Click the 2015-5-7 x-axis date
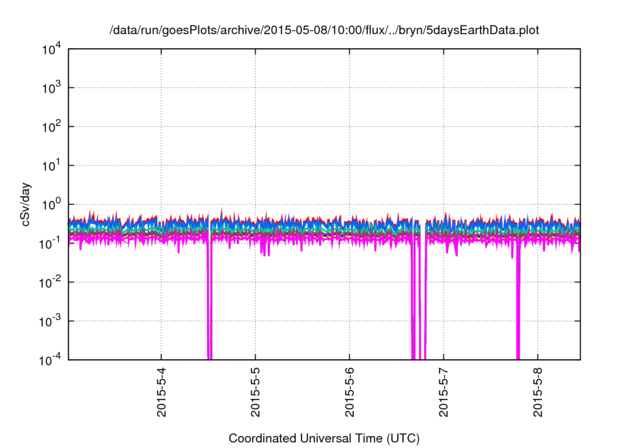The height and width of the screenshot is (448, 640). coord(444,392)
